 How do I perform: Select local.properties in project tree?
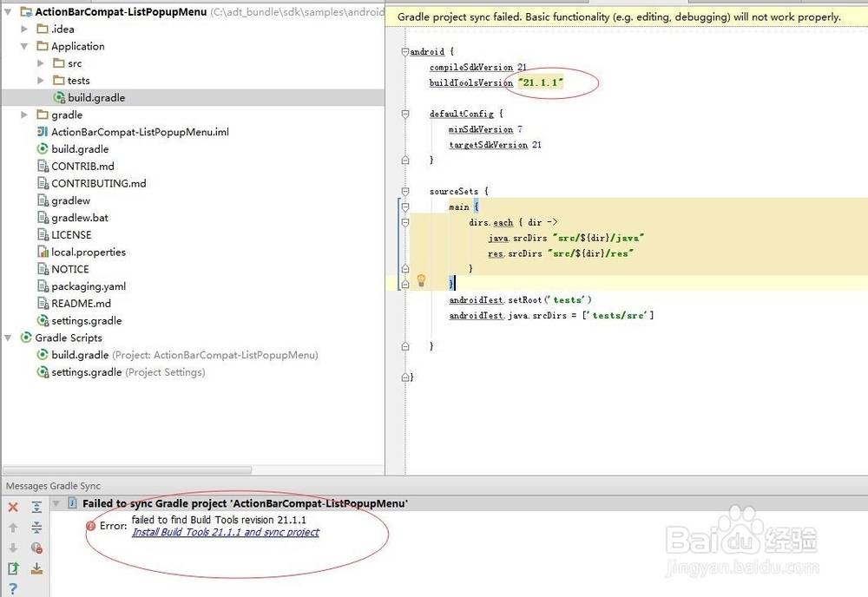89,252
